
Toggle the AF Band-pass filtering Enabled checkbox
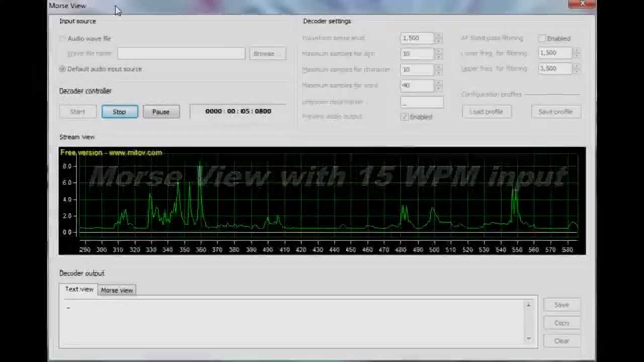pos(542,39)
